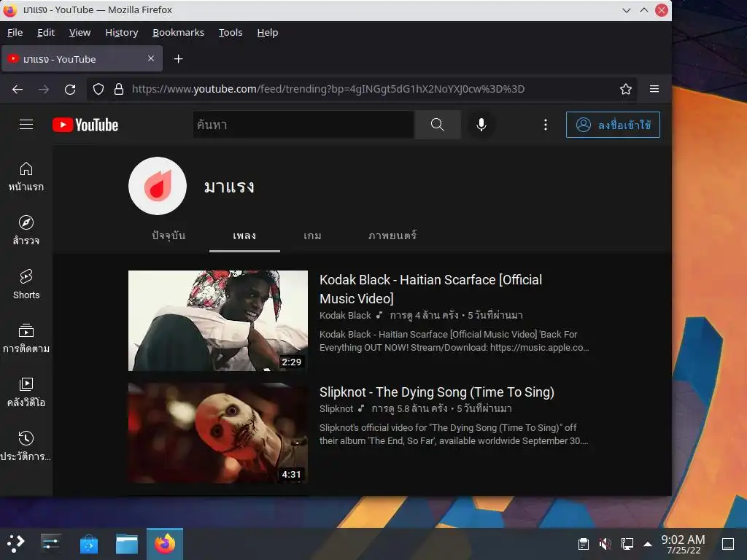The height and width of the screenshot is (560, 747).
Task: Switch to the ภาพยนตร์ movies tab
Action: tap(392, 236)
